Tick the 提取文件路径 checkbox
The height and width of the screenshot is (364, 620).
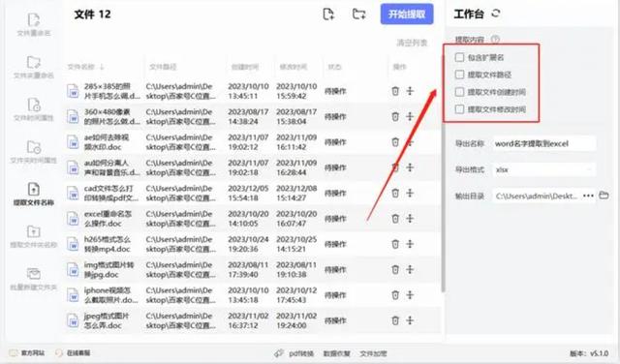coord(459,75)
